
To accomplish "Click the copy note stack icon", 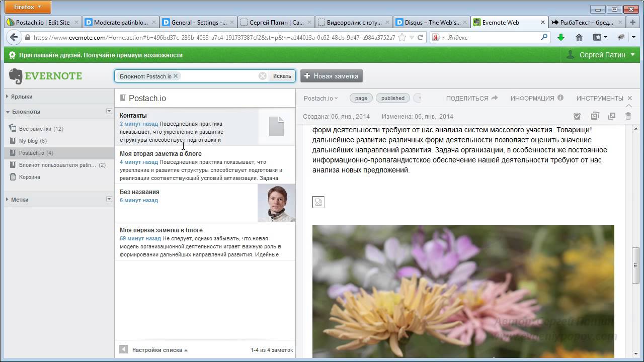I will [595, 116].
